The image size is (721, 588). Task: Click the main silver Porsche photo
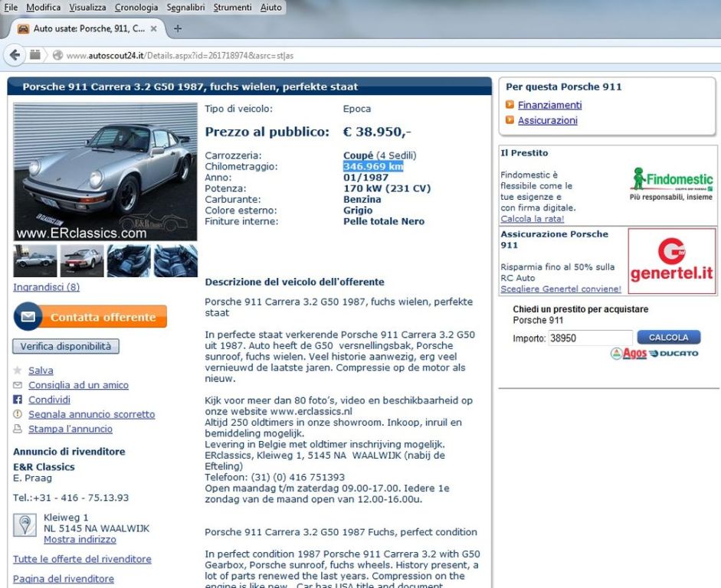click(105, 171)
